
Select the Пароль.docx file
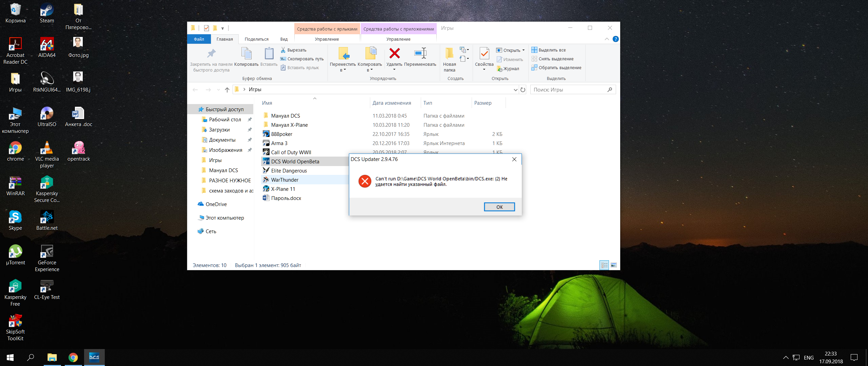(x=286, y=198)
